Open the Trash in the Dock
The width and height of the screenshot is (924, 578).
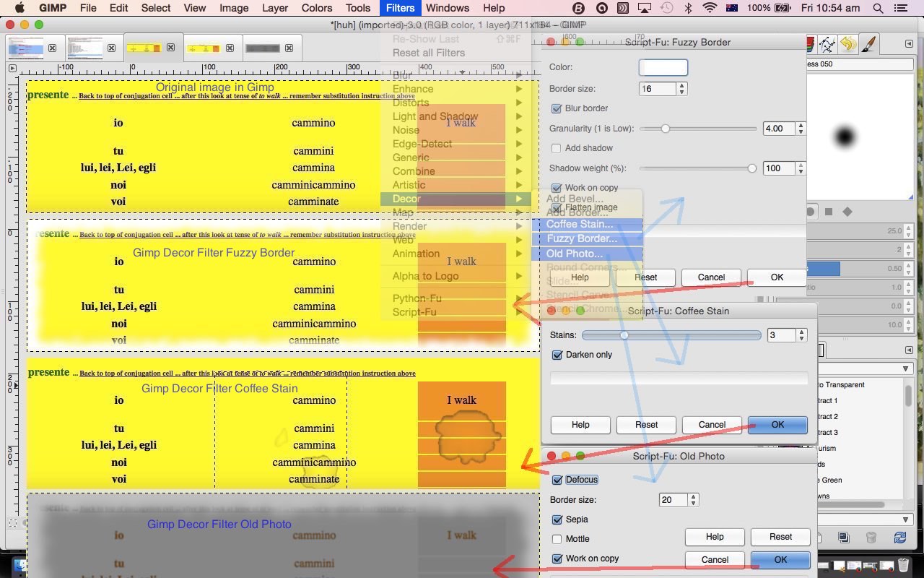(x=904, y=566)
